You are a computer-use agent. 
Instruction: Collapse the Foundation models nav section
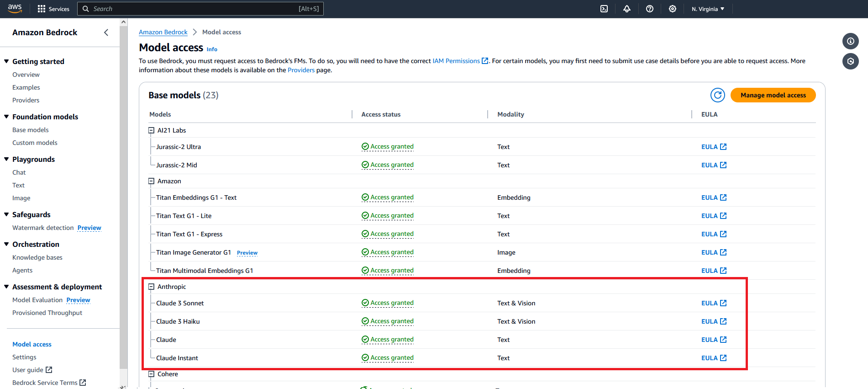point(6,117)
